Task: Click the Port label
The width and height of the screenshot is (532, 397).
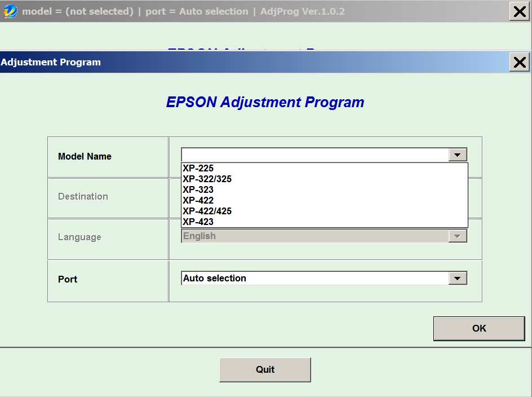Action: pos(68,279)
